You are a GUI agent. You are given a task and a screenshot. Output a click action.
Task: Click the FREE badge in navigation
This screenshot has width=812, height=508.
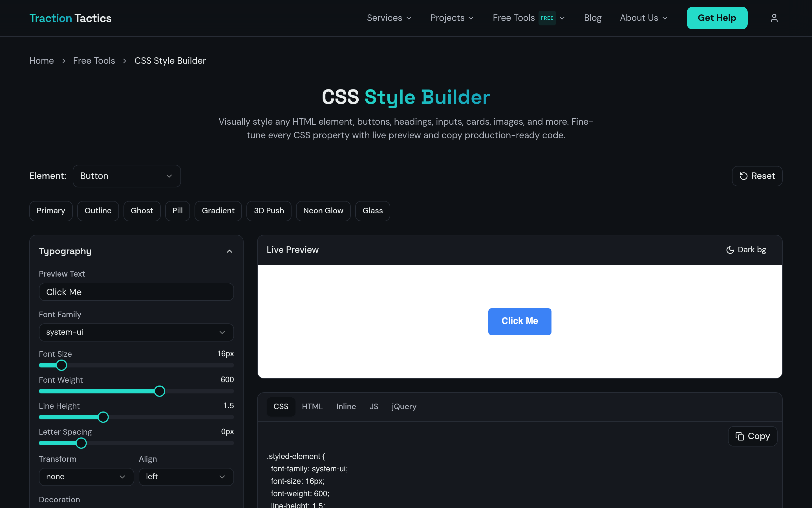click(547, 18)
